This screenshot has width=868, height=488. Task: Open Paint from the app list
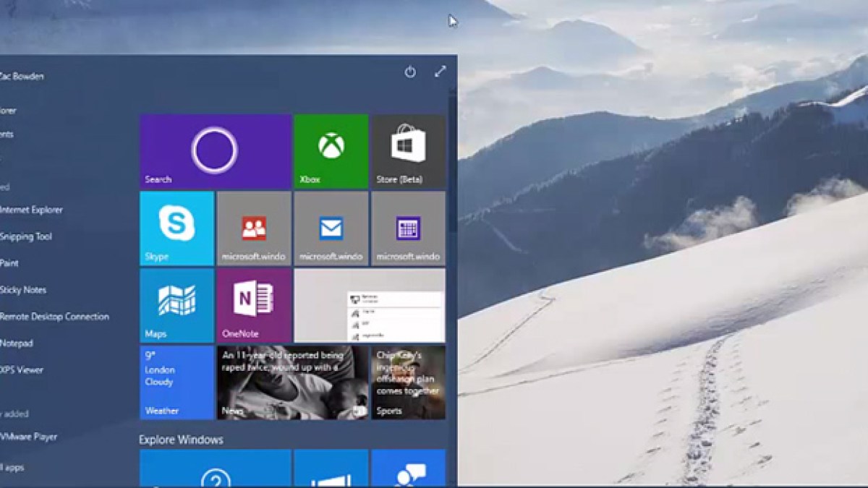click(x=9, y=263)
